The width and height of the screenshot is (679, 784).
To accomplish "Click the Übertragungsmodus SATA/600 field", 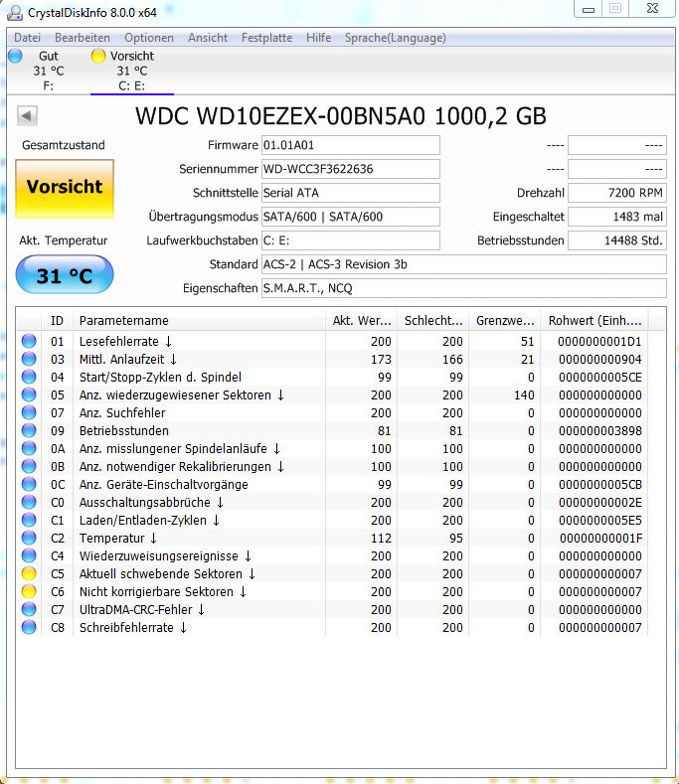I will tap(350, 217).
